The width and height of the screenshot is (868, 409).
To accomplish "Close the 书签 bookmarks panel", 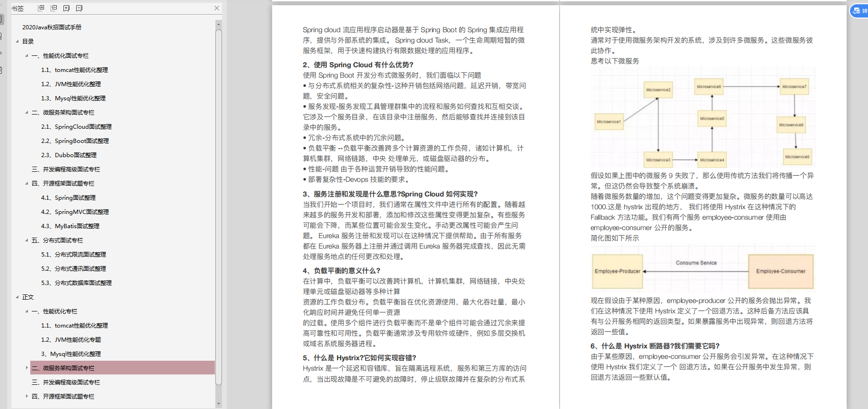I will (217, 8).
